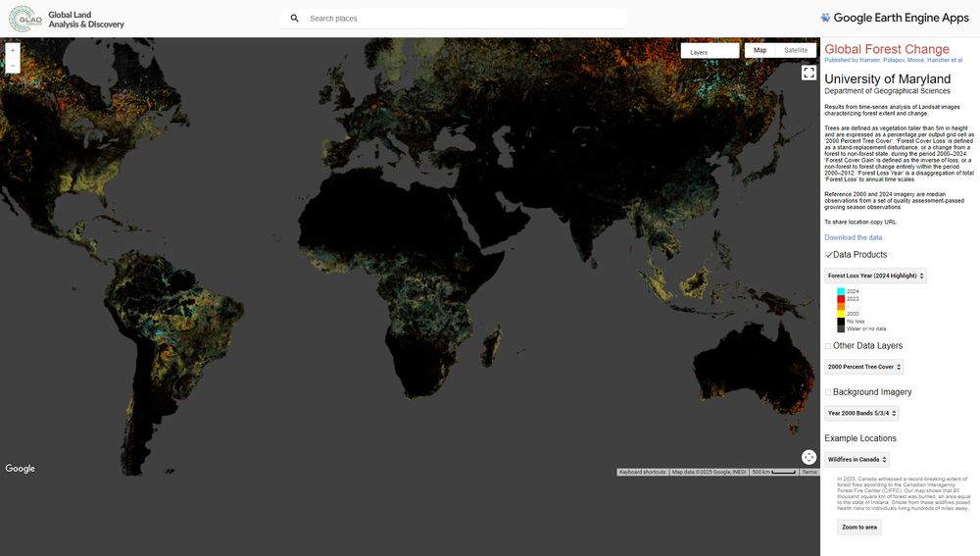Open the GLAD logo home link
This screenshot has height=556, width=980.
[x=25, y=19]
